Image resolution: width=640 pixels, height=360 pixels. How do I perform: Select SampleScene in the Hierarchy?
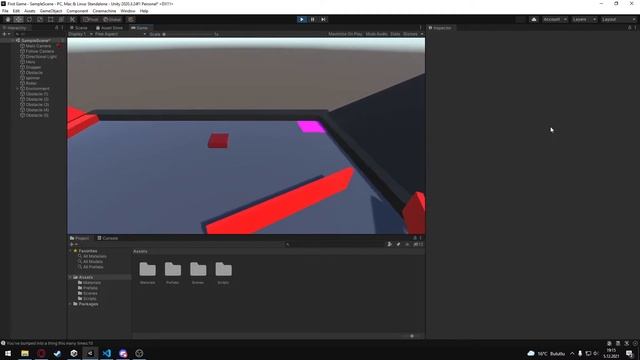point(36,41)
